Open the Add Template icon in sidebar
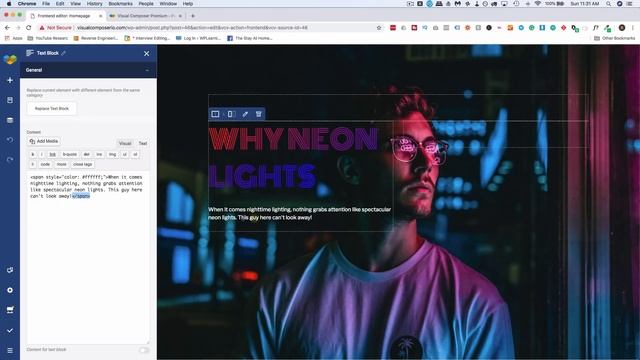This screenshot has width=640, height=360. [x=10, y=100]
